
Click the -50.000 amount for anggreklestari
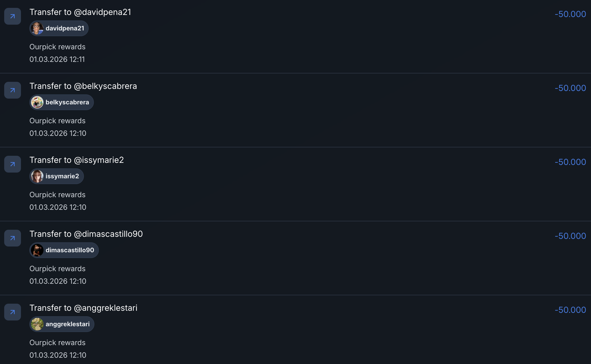(570, 310)
